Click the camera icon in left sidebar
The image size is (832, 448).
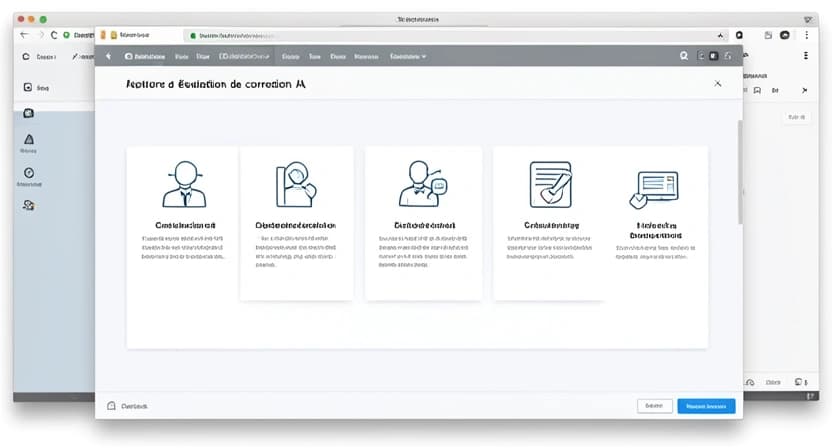click(x=29, y=113)
